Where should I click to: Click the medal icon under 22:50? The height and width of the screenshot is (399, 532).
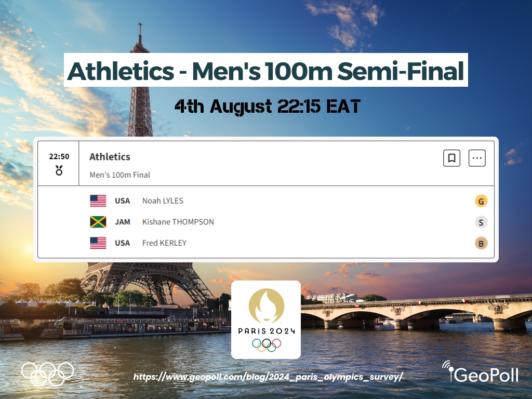(59, 170)
